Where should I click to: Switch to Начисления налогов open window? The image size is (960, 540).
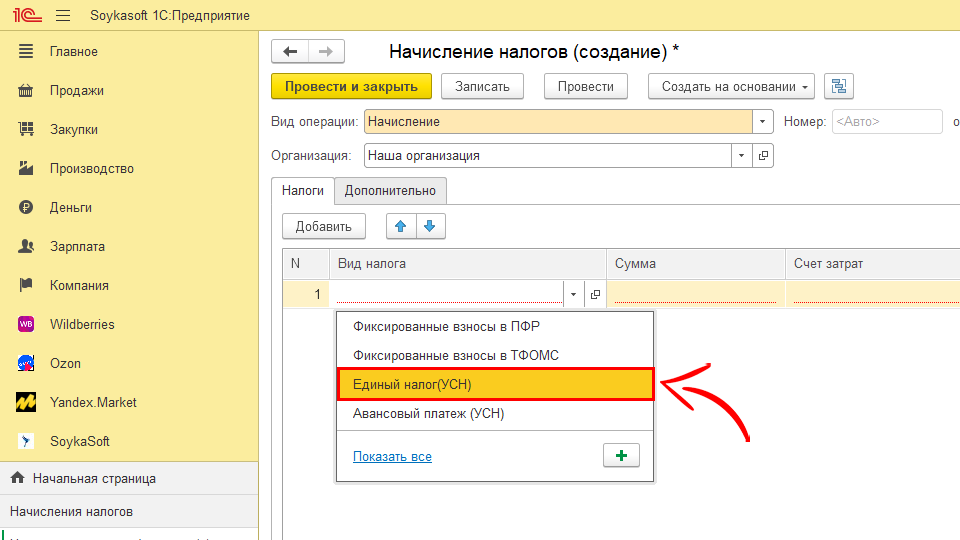[x=71, y=511]
